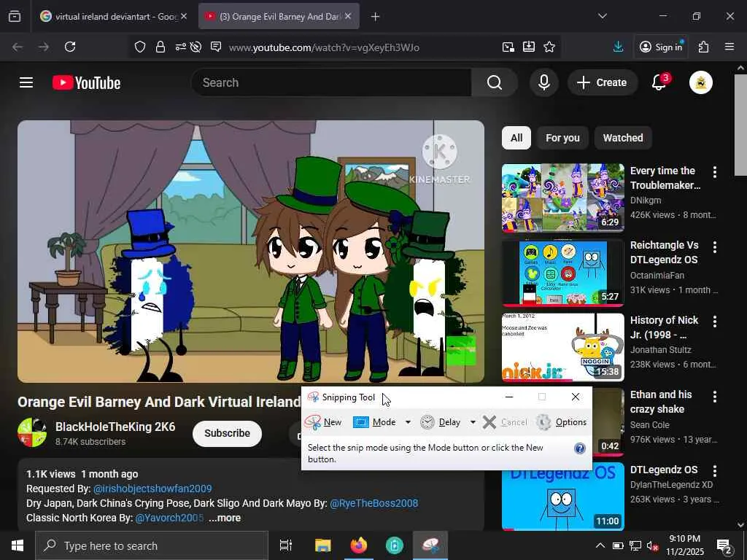Open picture-in-picture icon in the address bar

[508, 47]
